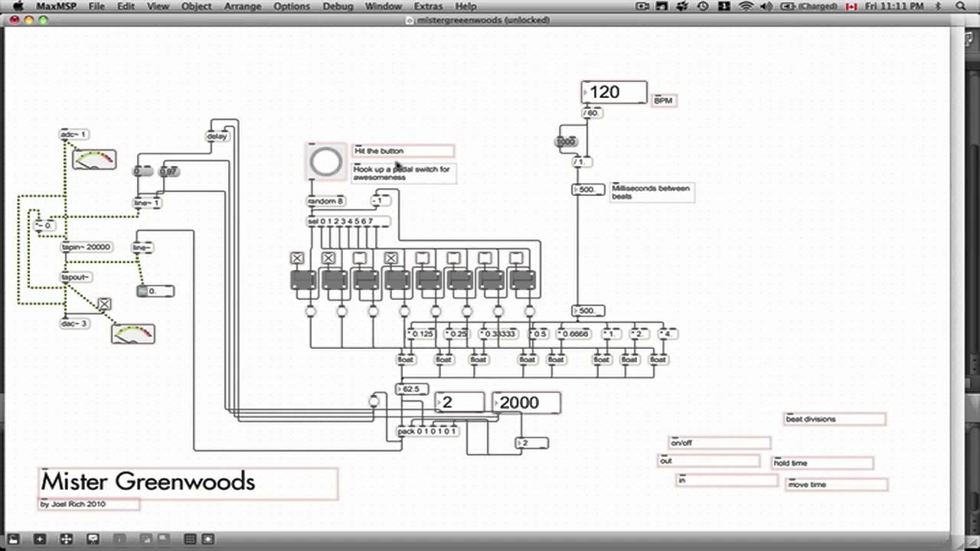Open the File menu

pyautogui.click(x=96, y=6)
